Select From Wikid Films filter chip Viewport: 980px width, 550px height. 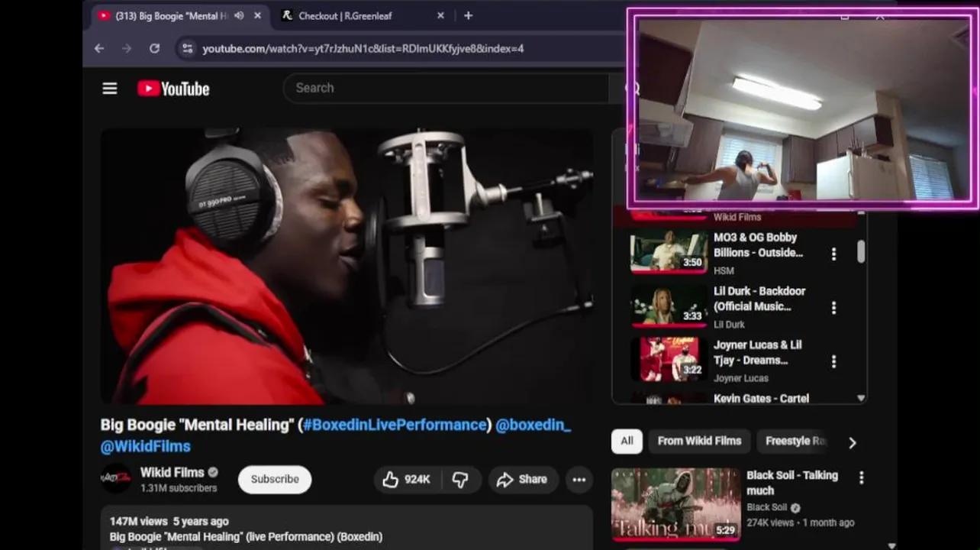coord(699,441)
